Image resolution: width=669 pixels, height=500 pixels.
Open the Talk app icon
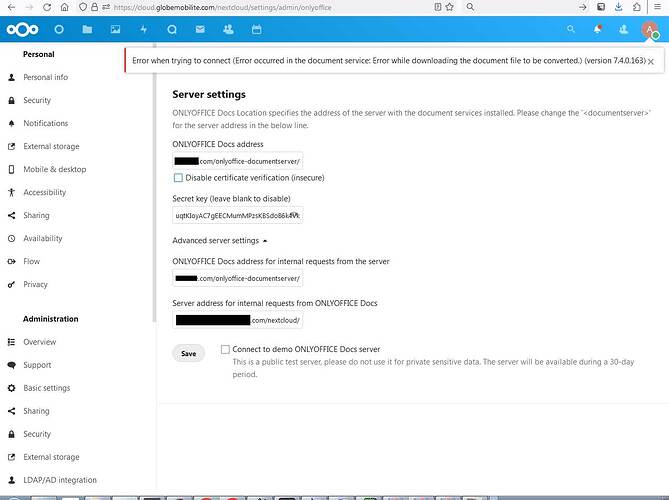[x=172, y=29]
